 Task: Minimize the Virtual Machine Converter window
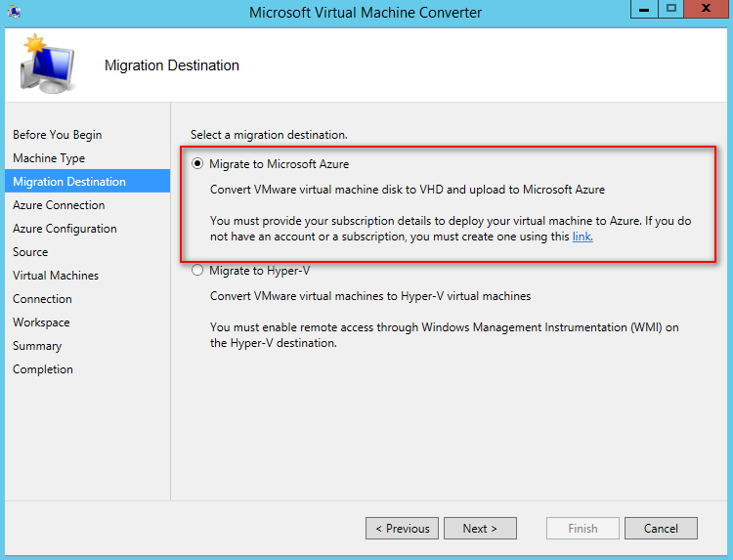point(644,9)
